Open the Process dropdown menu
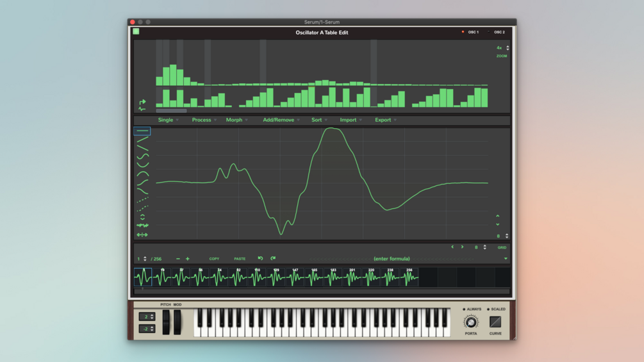Image resolution: width=644 pixels, height=362 pixels. coord(204,120)
